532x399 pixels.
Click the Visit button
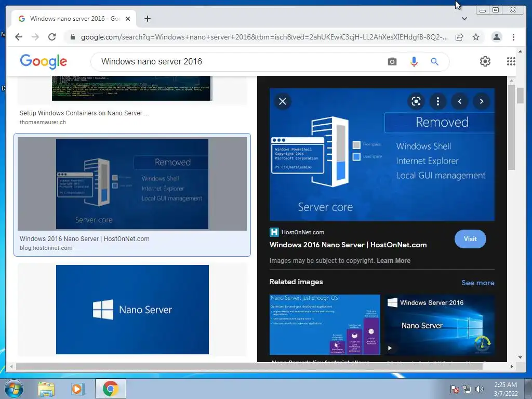click(x=470, y=239)
